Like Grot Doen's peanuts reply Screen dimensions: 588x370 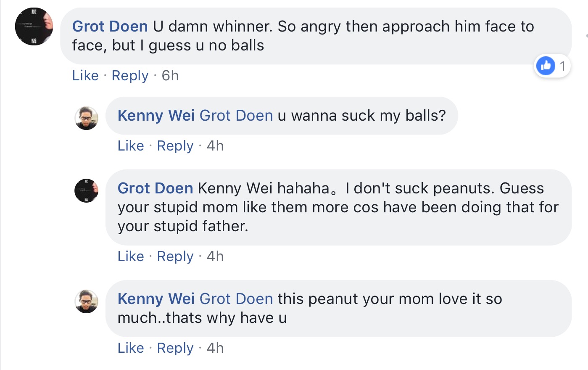point(131,256)
